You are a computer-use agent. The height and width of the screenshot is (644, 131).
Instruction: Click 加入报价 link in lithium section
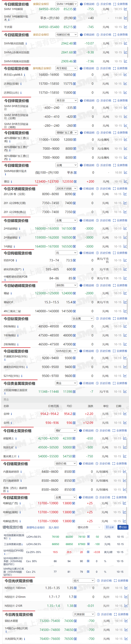[x=54, y=527]
